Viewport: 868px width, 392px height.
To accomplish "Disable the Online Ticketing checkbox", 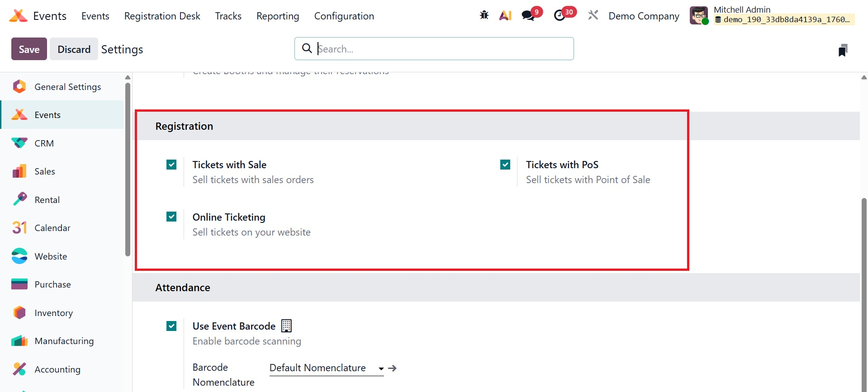I will [171, 217].
